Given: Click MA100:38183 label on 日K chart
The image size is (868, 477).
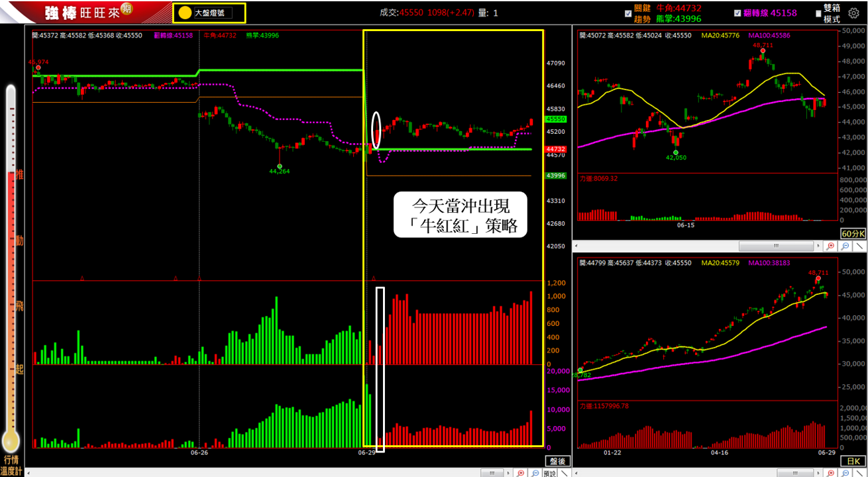Looking at the screenshot, I should [x=769, y=263].
